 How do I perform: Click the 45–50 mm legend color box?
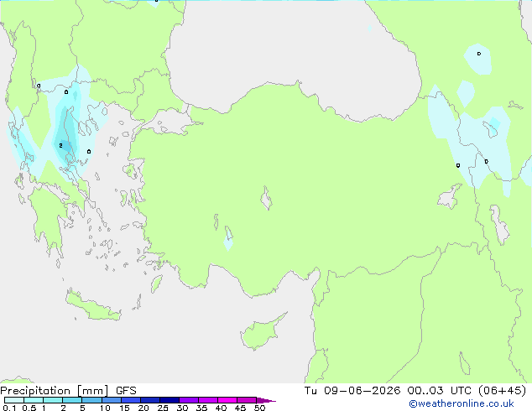(x=247, y=400)
